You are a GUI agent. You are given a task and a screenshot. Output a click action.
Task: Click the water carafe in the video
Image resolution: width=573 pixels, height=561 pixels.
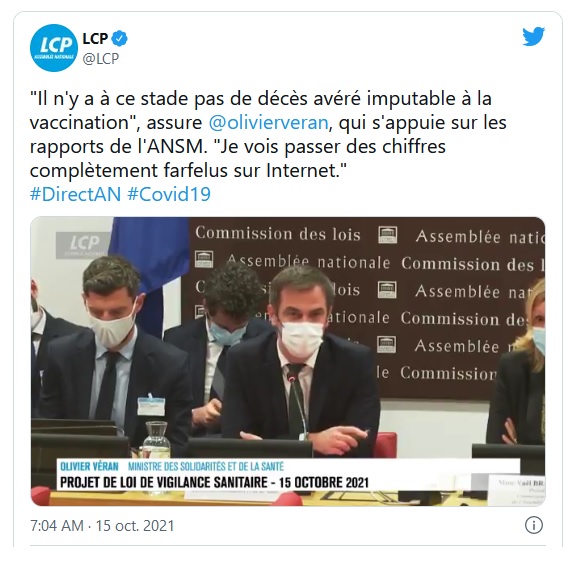[x=156, y=440]
